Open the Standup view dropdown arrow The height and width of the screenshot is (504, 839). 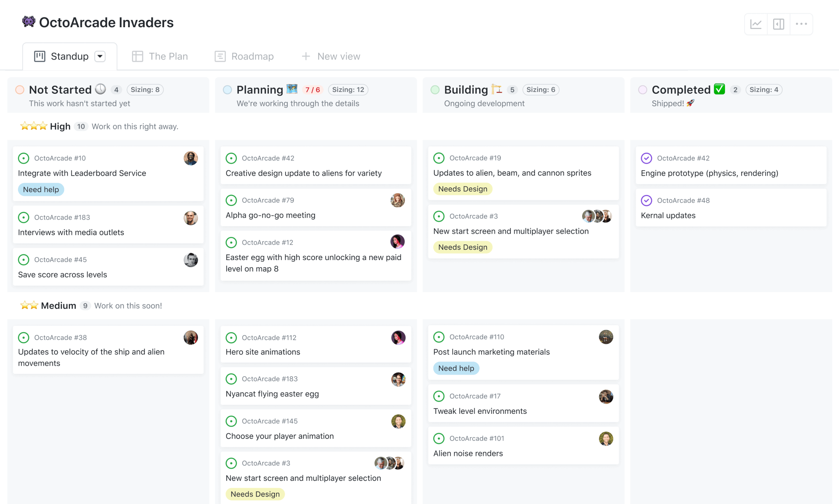point(100,56)
